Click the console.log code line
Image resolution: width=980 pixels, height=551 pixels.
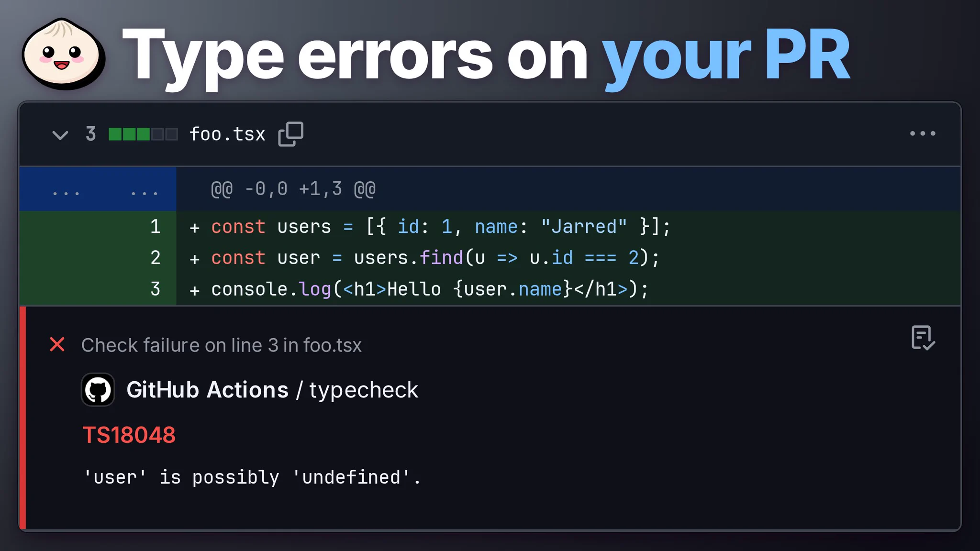(x=429, y=289)
